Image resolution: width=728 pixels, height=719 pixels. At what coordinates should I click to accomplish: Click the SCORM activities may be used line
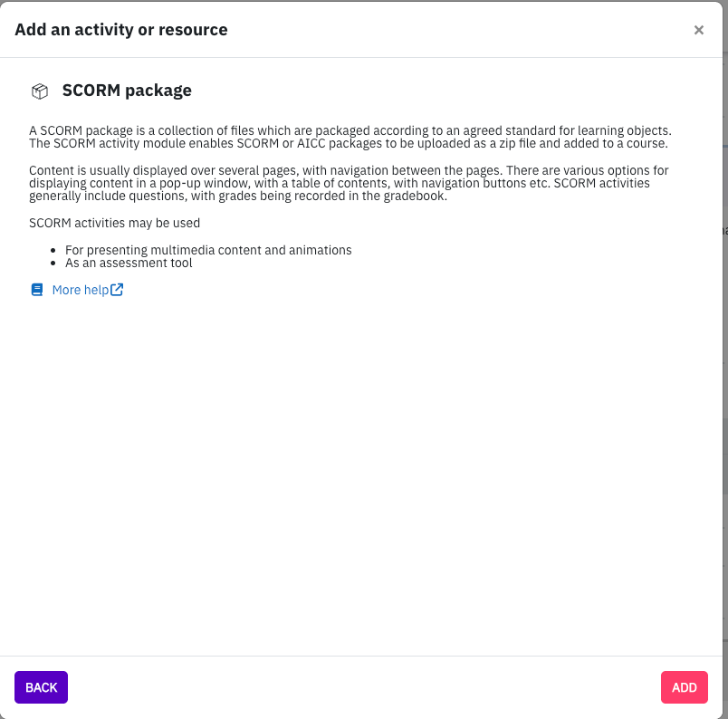[x=114, y=223]
